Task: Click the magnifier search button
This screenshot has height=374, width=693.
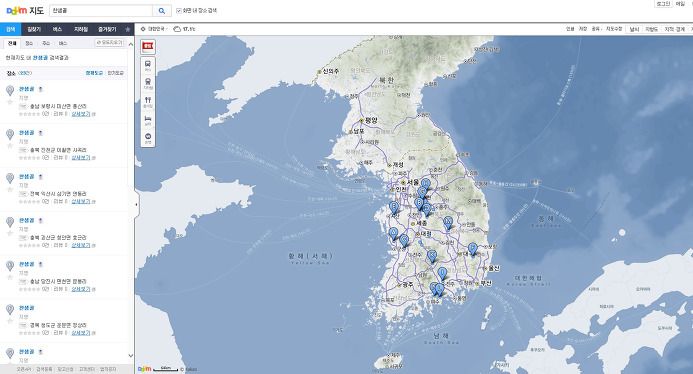Action: (162, 11)
